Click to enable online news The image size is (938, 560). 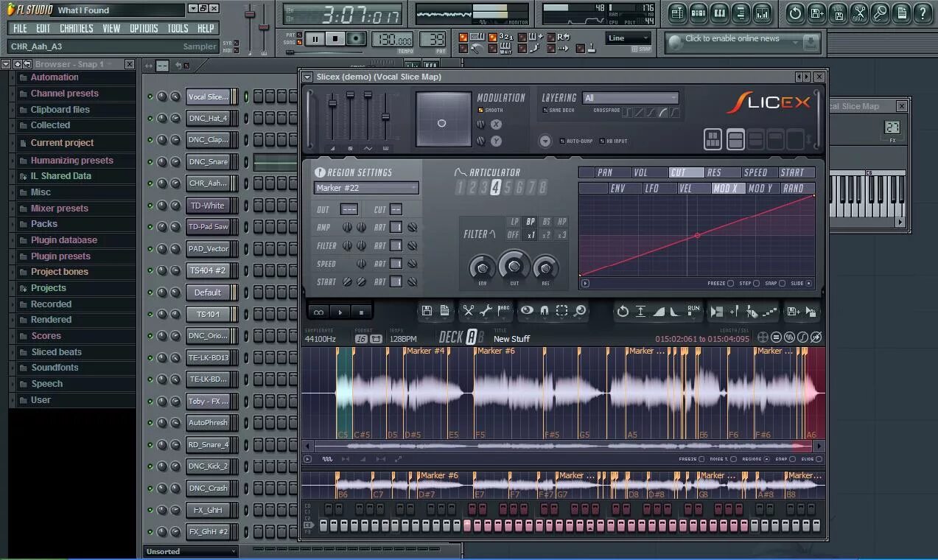[x=732, y=39]
